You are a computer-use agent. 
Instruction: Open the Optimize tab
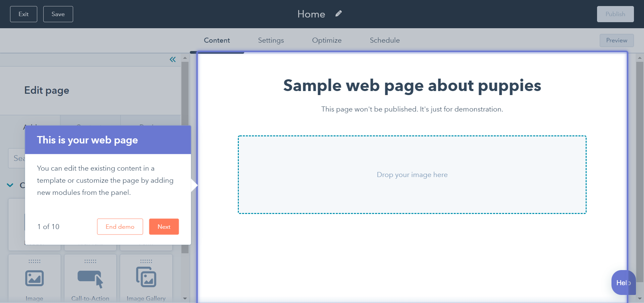[x=327, y=40]
